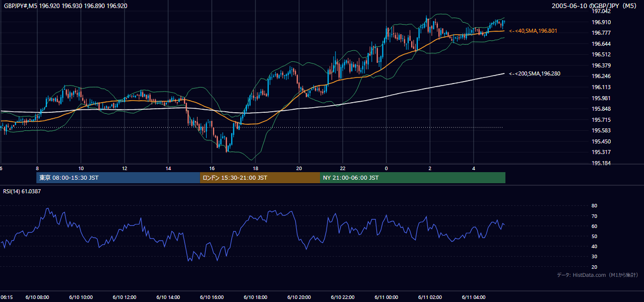Viewport: 644px width, 302px height.
Task: Click price axis value 195.848
Action: click(x=601, y=109)
